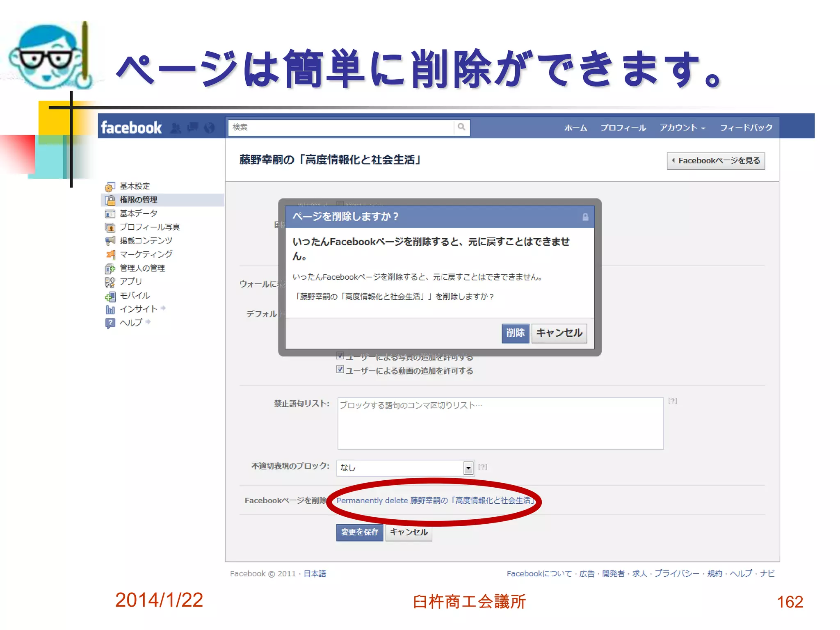Click help [?] beside 禁止語句リスト
The width and height of the screenshot is (840, 630).
(673, 401)
